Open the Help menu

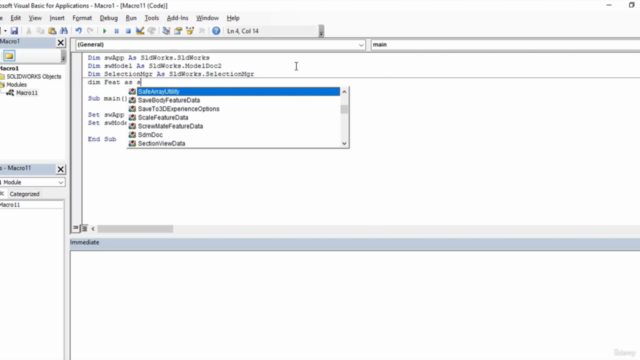coord(233,18)
